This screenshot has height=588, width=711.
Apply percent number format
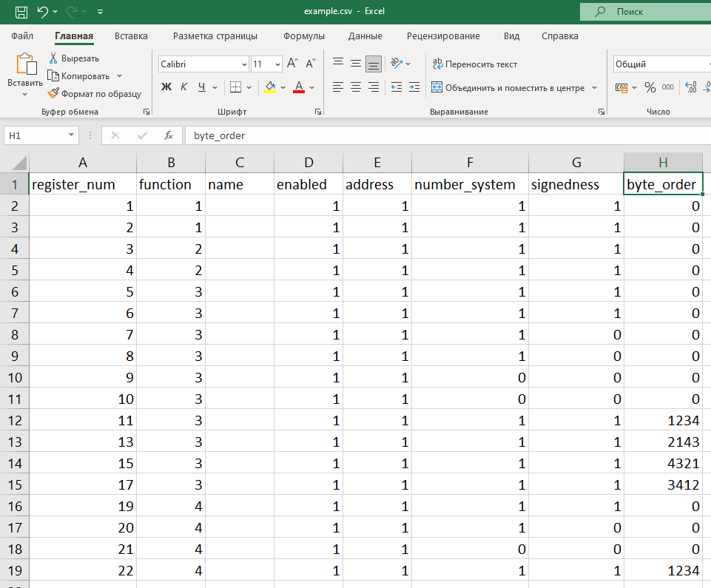click(650, 87)
